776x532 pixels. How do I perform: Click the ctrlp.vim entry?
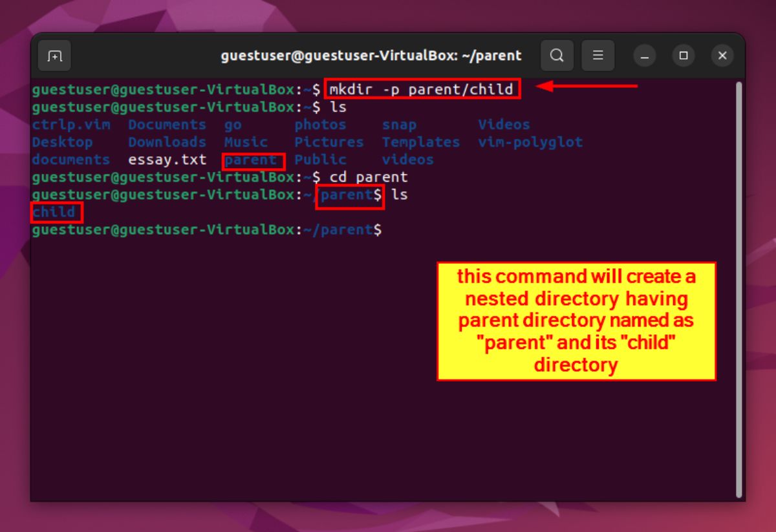coord(71,124)
